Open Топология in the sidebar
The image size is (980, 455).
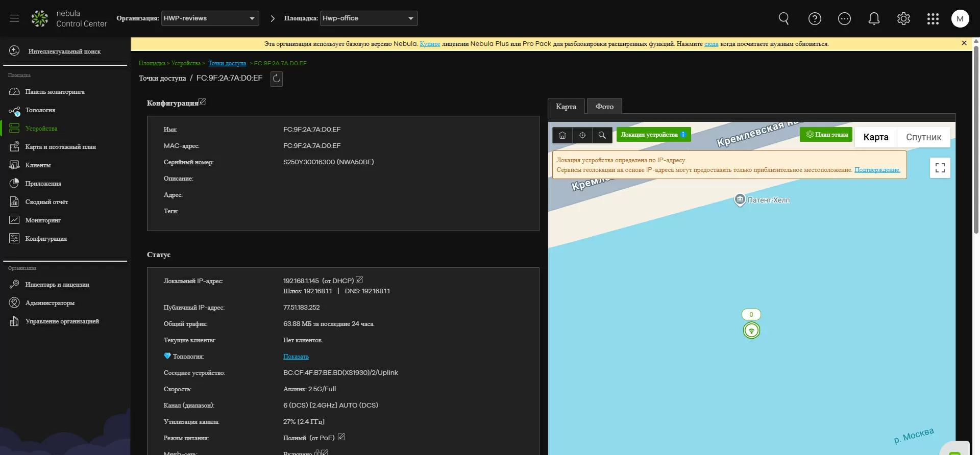coord(40,110)
